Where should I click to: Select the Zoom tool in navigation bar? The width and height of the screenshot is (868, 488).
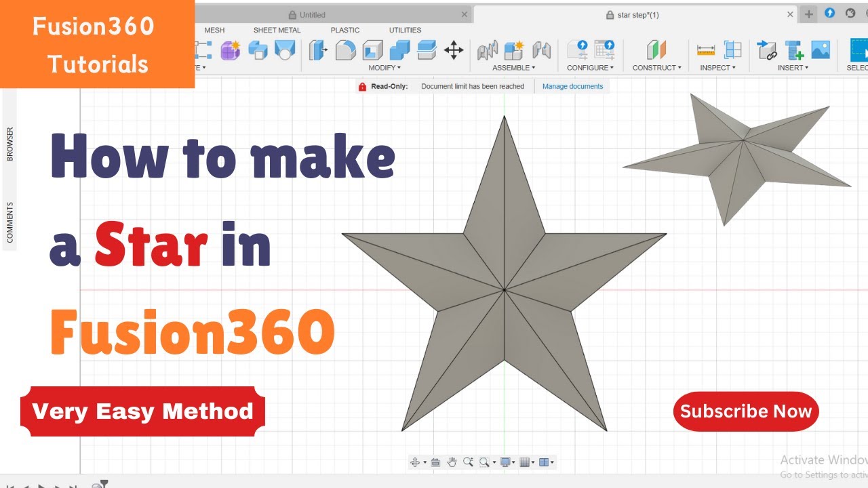tap(468, 462)
